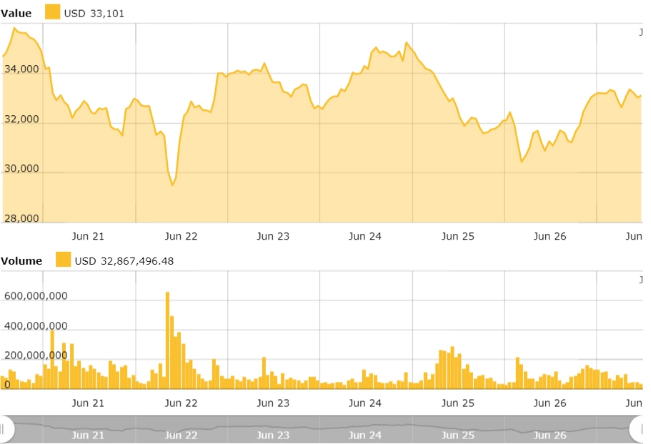Click the tallest volume bar near Jun 22
This screenshot has width=651, height=444.
pyautogui.click(x=168, y=341)
